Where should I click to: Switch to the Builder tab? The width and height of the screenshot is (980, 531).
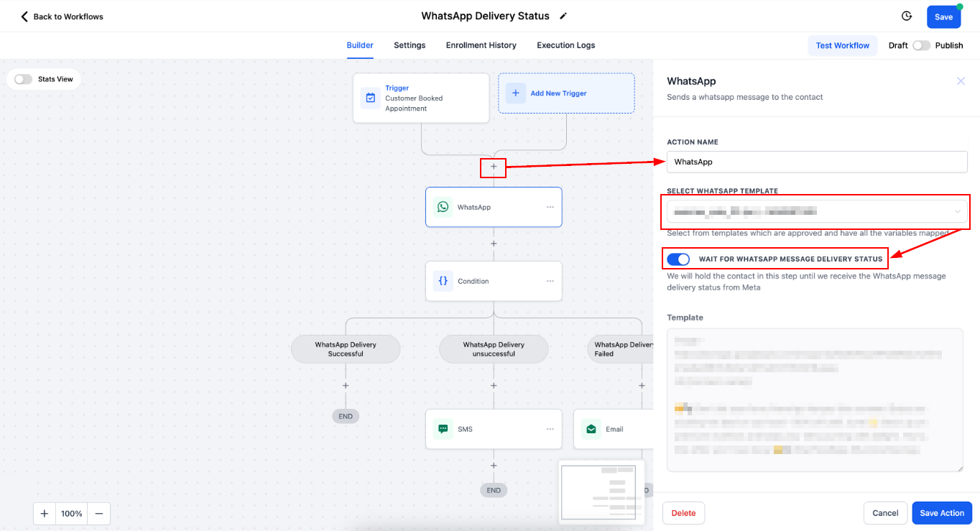coord(360,45)
